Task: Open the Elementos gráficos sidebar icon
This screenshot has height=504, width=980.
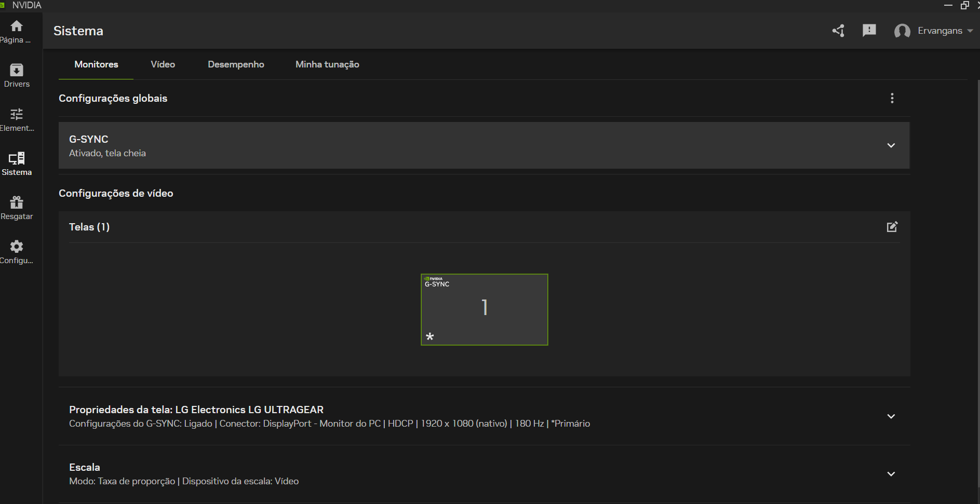Action: click(17, 114)
